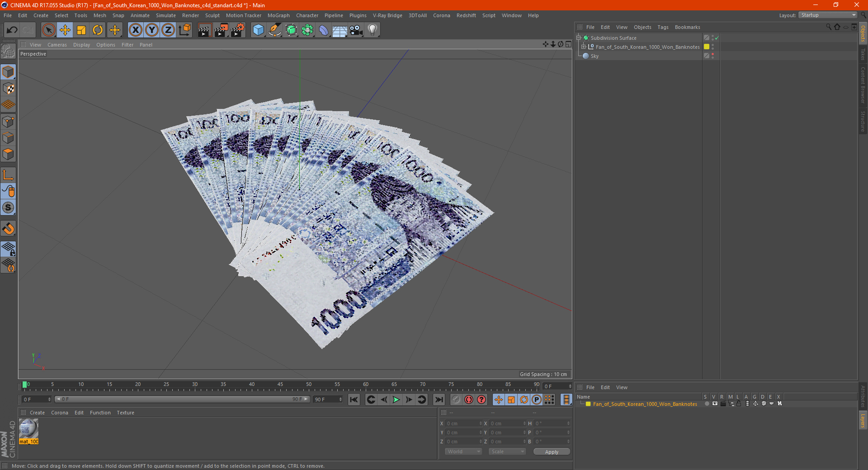
Task: Select the mat_100 material thumbnail
Action: click(x=28, y=428)
